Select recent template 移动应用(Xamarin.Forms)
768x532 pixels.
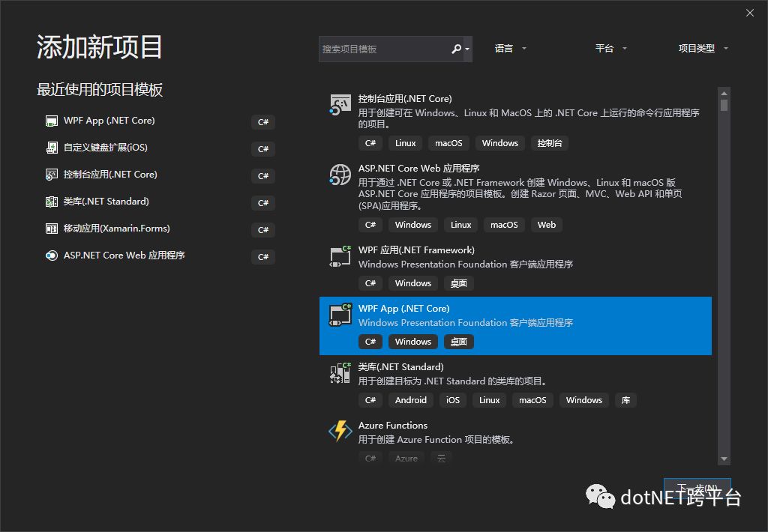click(x=116, y=228)
